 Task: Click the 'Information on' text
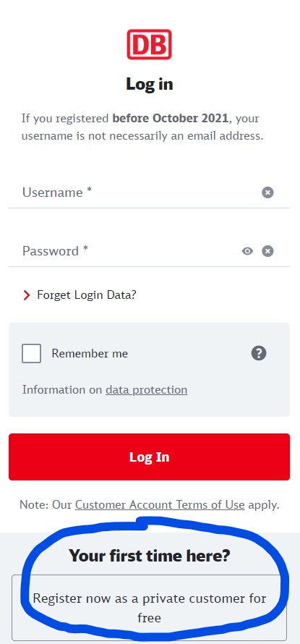(x=62, y=390)
